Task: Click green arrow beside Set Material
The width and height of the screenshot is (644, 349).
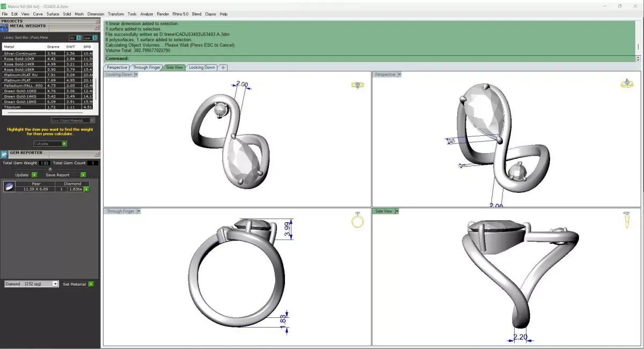Action: (91, 284)
